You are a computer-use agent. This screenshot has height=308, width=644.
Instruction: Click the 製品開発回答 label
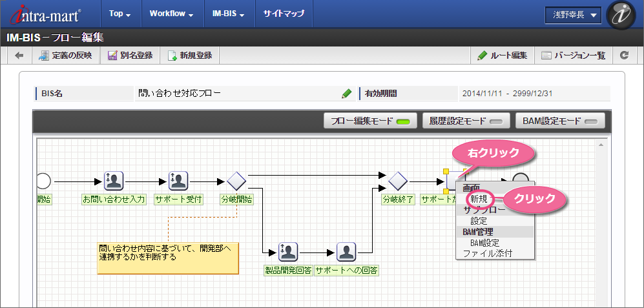(288, 270)
